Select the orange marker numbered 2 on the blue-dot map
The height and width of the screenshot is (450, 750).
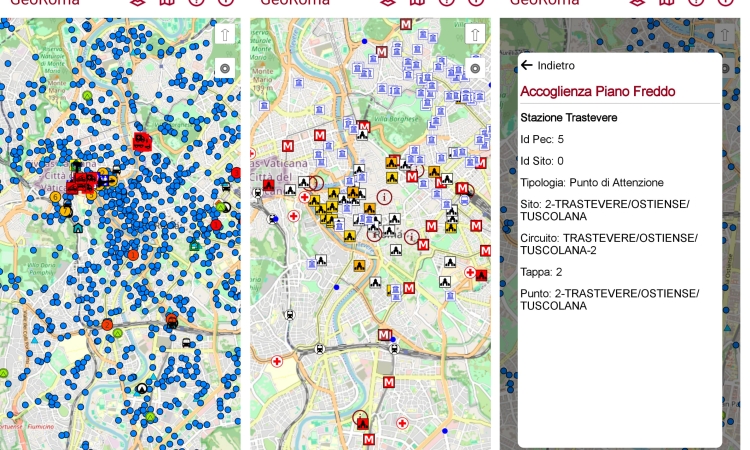107,325
